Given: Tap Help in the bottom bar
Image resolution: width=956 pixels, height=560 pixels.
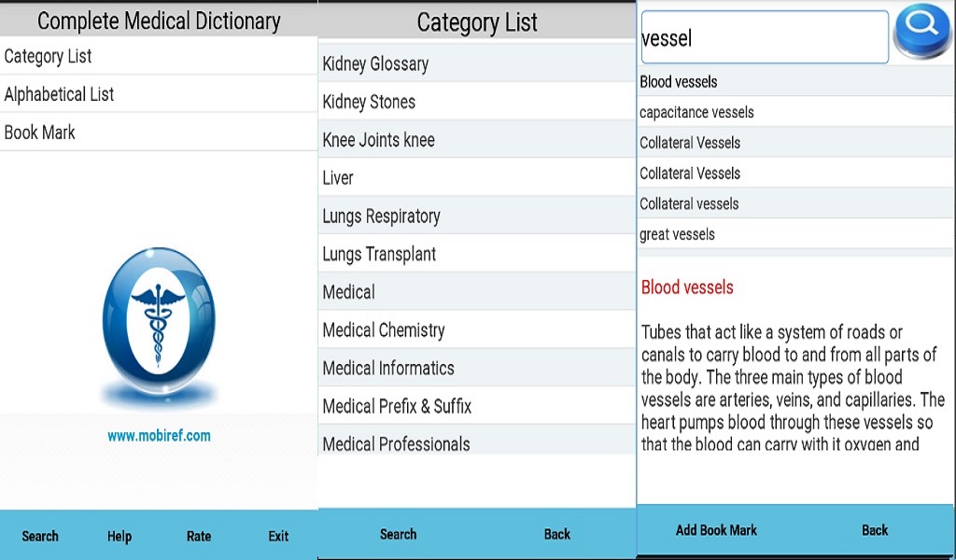Looking at the screenshot, I should pyautogui.click(x=119, y=536).
